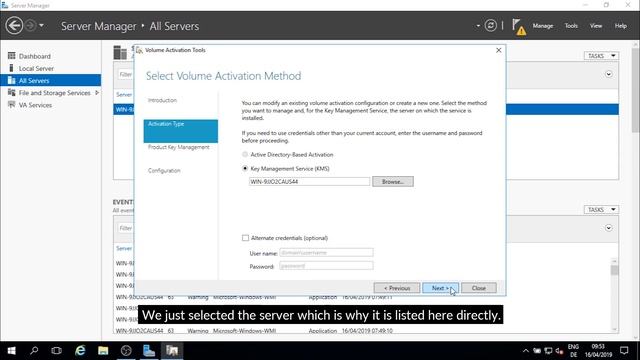The height and width of the screenshot is (360, 640).
Task: Expand File and Storage Services arrow
Action: (x=97, y=93)
